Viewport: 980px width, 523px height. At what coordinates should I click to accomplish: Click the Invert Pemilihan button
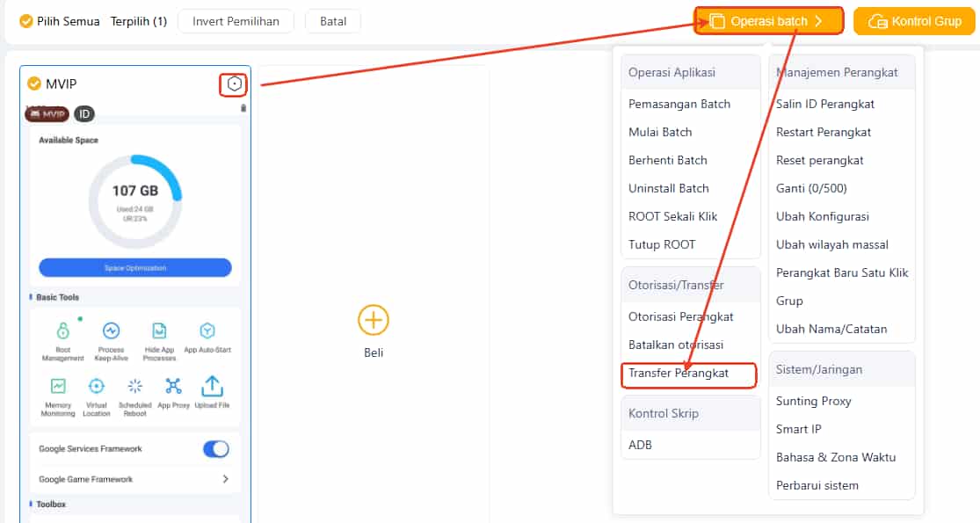click(x=235, y=21)
